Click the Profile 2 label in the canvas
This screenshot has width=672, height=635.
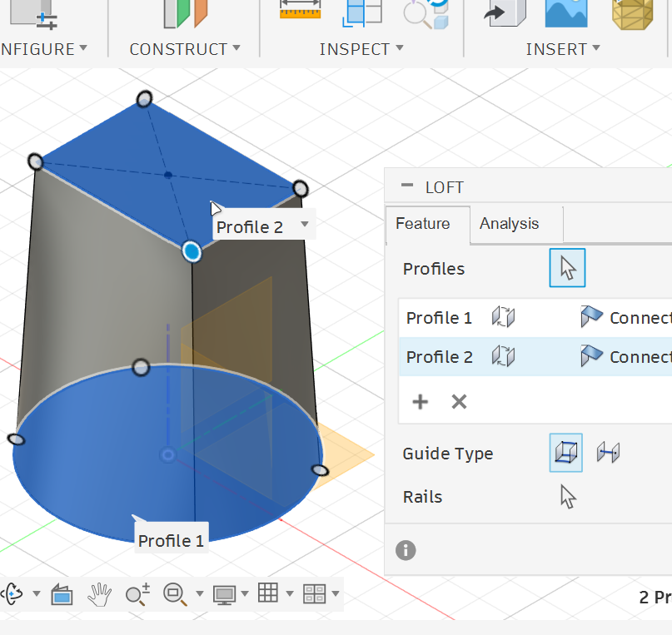coord(250,227)
